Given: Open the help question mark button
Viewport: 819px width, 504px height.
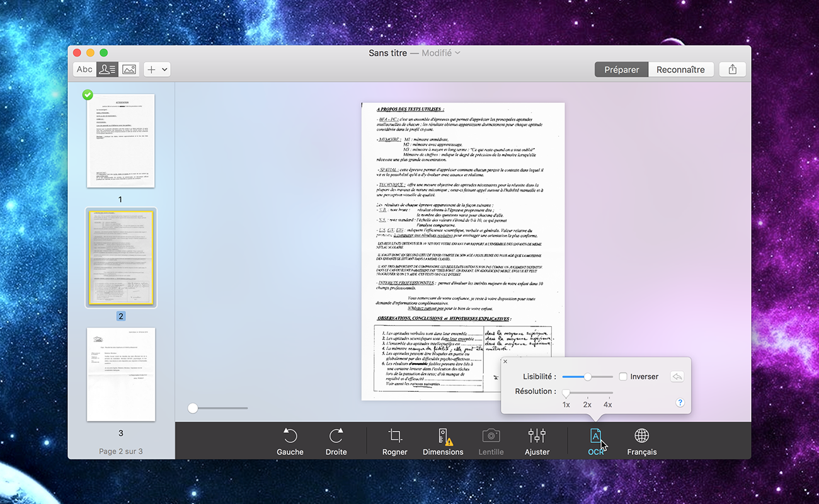Looking at the screenshot, I should tap(680, 403).
